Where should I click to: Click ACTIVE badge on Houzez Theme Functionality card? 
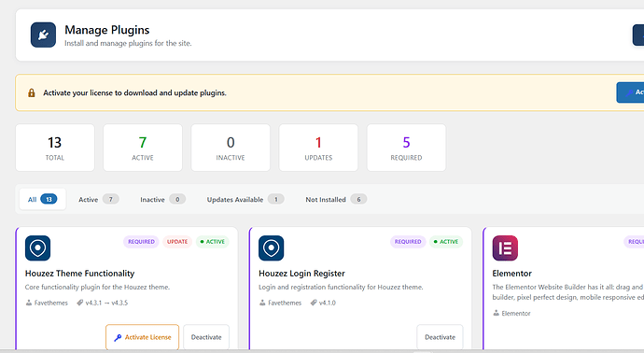(213, 242)
